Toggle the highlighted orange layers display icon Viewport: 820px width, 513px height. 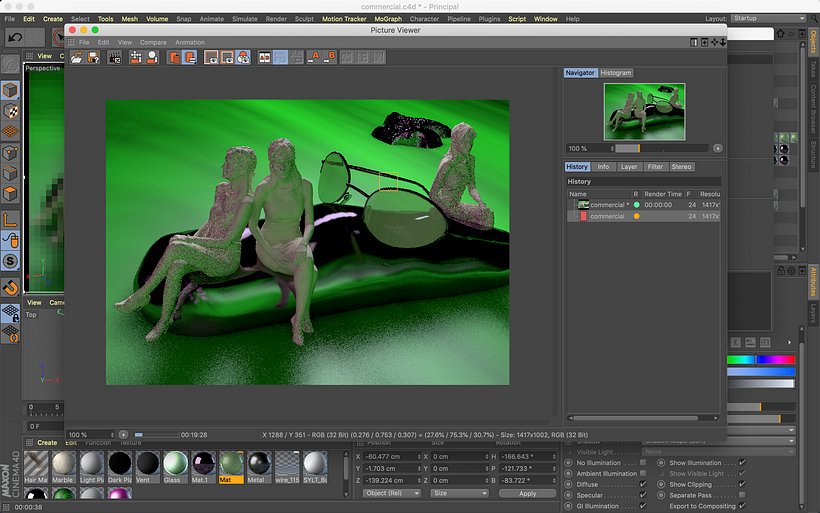coord(189,58)
